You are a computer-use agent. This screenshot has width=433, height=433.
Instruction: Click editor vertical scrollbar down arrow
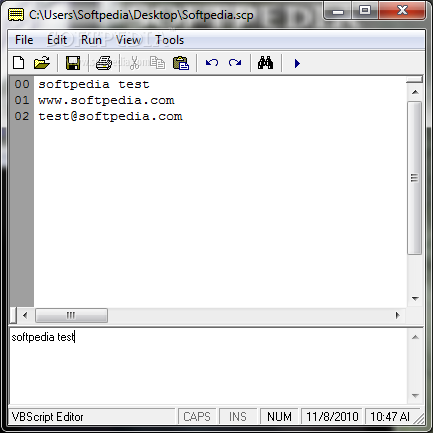point(415,299)
